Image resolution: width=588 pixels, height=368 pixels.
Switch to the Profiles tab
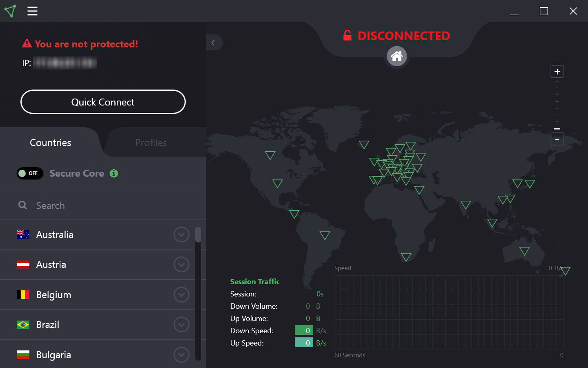(x=151, y=142)
